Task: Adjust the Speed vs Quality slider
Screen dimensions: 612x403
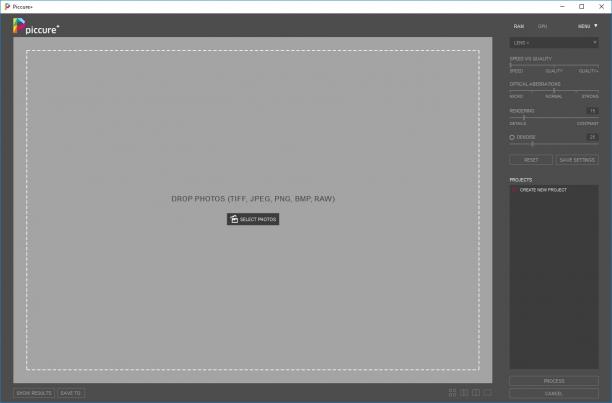Action: coord(554,65)
